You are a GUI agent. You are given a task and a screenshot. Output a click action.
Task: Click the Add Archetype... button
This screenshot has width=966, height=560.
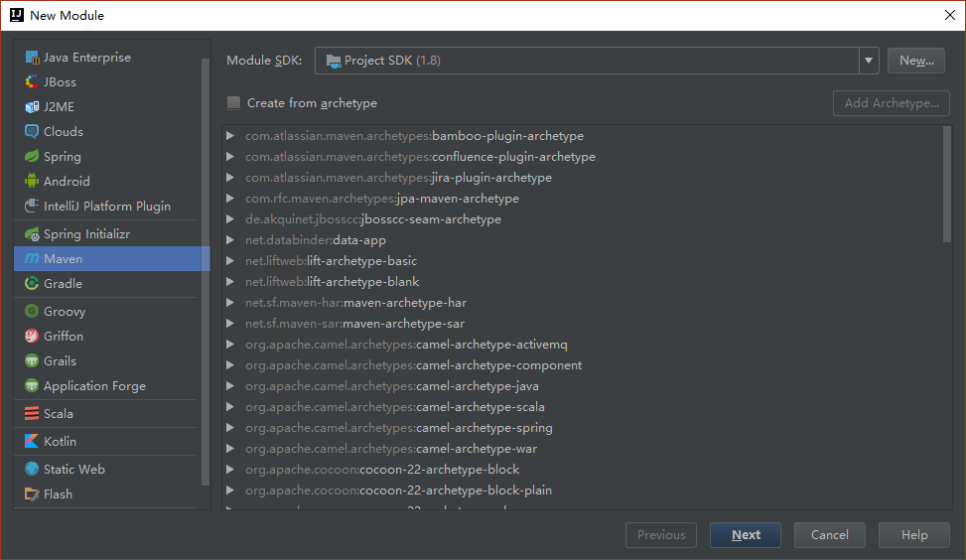[x=892, y=103]
